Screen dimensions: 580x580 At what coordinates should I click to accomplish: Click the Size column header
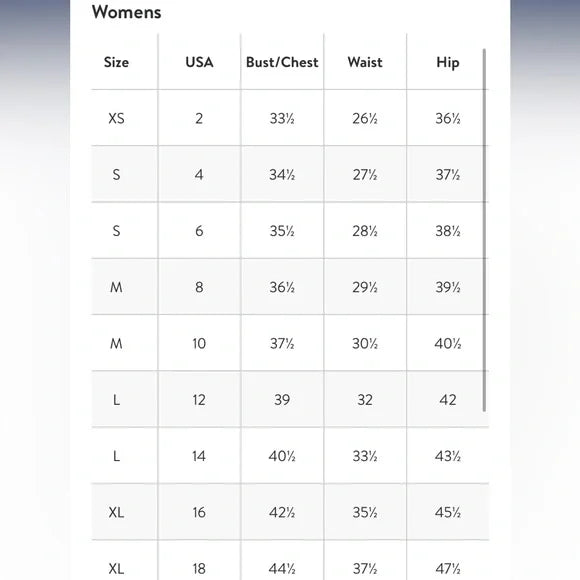[116, 62]
